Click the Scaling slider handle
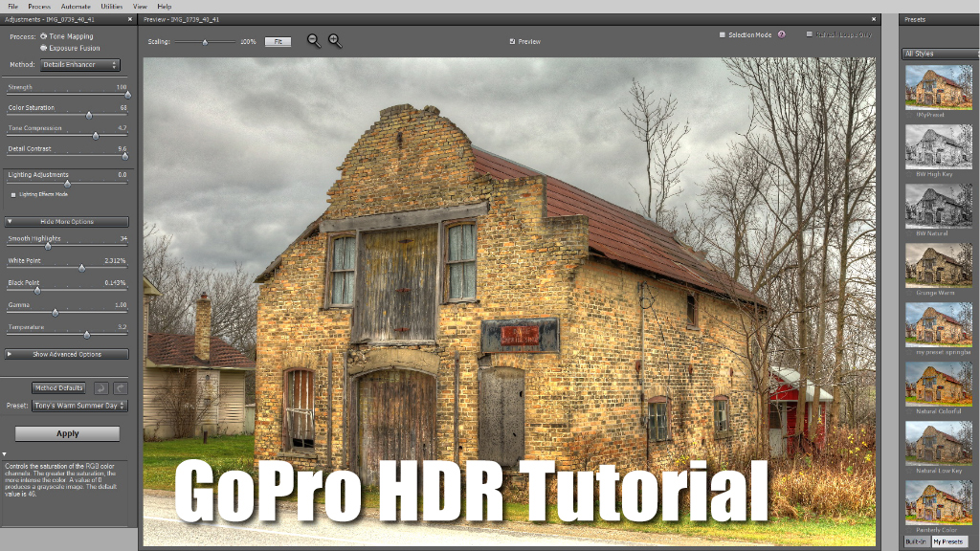 [x=205, y=42]
